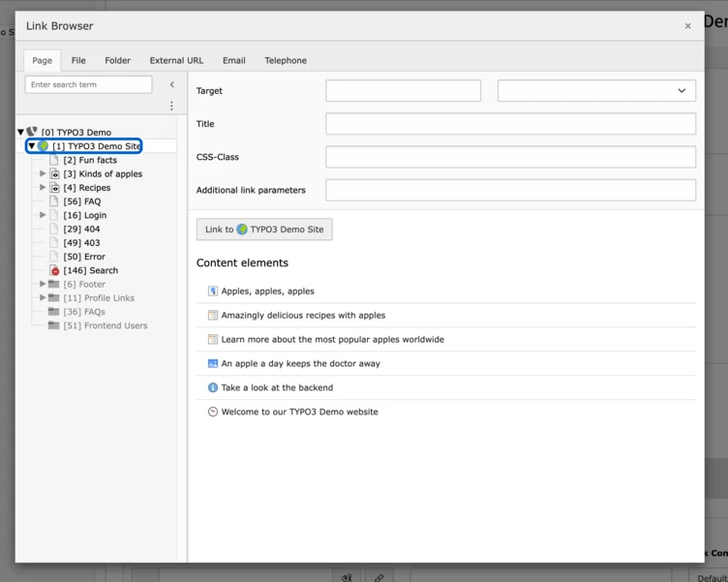This screenshot has height=582, width=728.
Task: Click the Link to TYPO3 Demo Site button
Action: click(x=264, y=230)
